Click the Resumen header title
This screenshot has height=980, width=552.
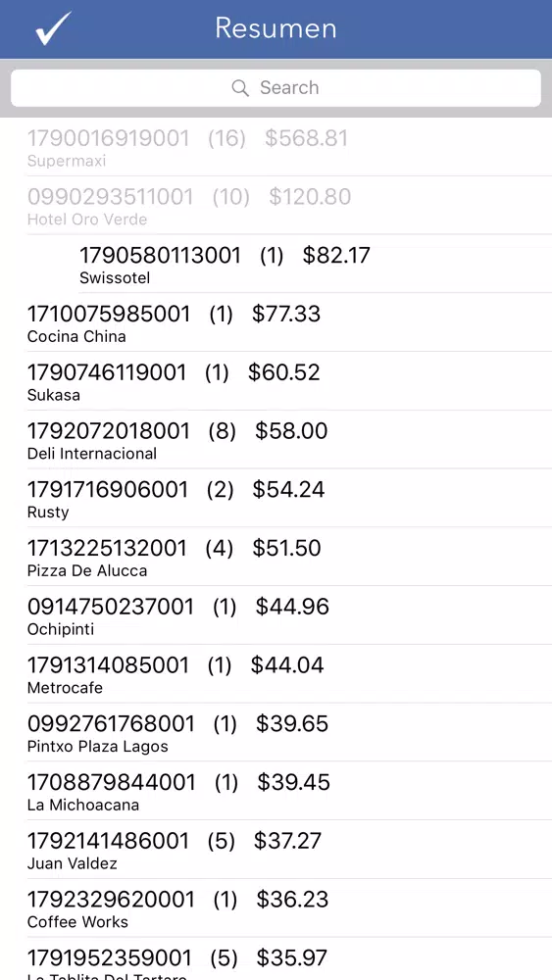(276, 28)
